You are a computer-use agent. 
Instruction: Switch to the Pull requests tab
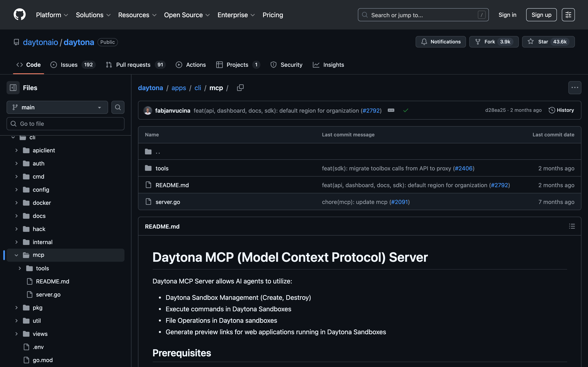click(x=133, y=65)
